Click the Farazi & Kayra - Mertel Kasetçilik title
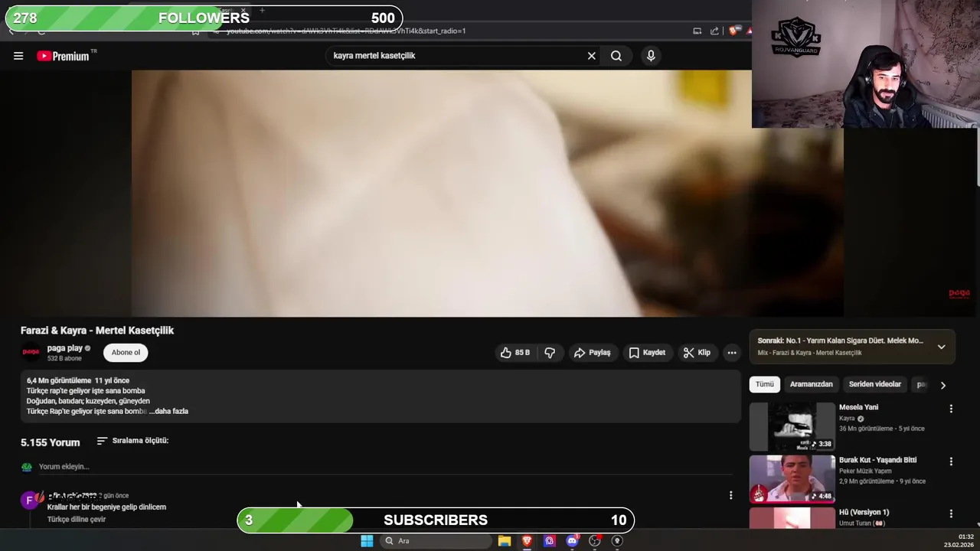 (97, 331)
